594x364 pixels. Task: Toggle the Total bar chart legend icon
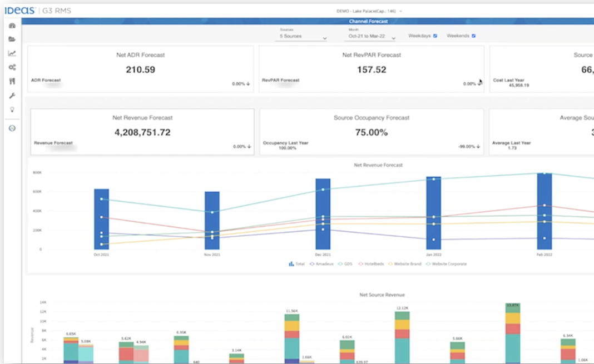(x=291, y=264)
